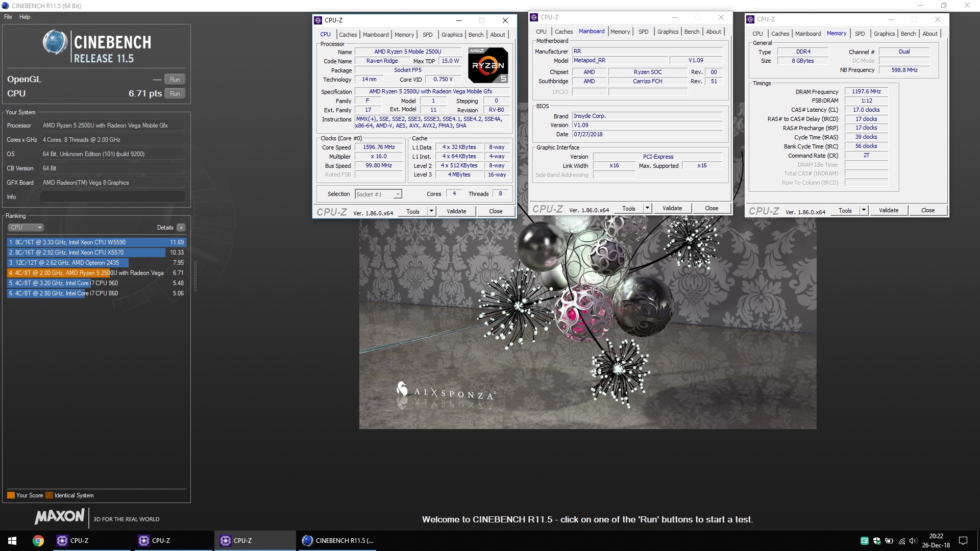Click the Details arrow in Ranking
The width and height of the screenshot is (980, 551).
181,228
